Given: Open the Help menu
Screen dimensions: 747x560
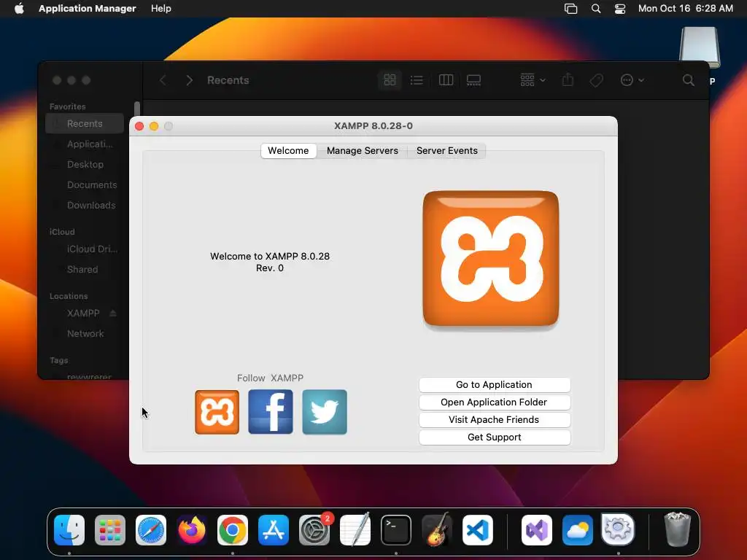Looking at the screenshot, I should (x=161, y=9).
